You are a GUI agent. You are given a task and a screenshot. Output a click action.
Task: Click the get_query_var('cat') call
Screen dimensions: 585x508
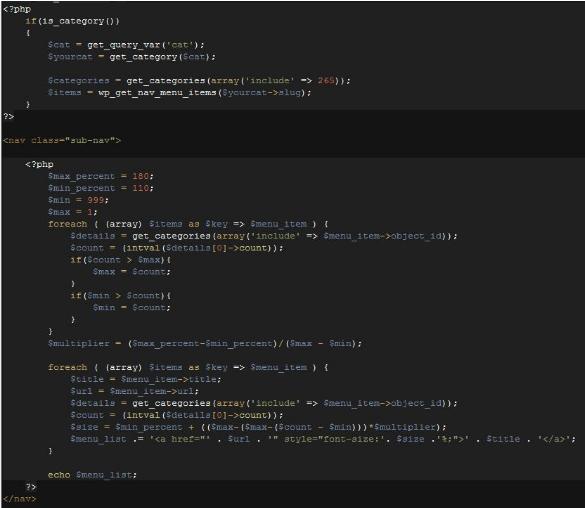[x=146, y=45]
